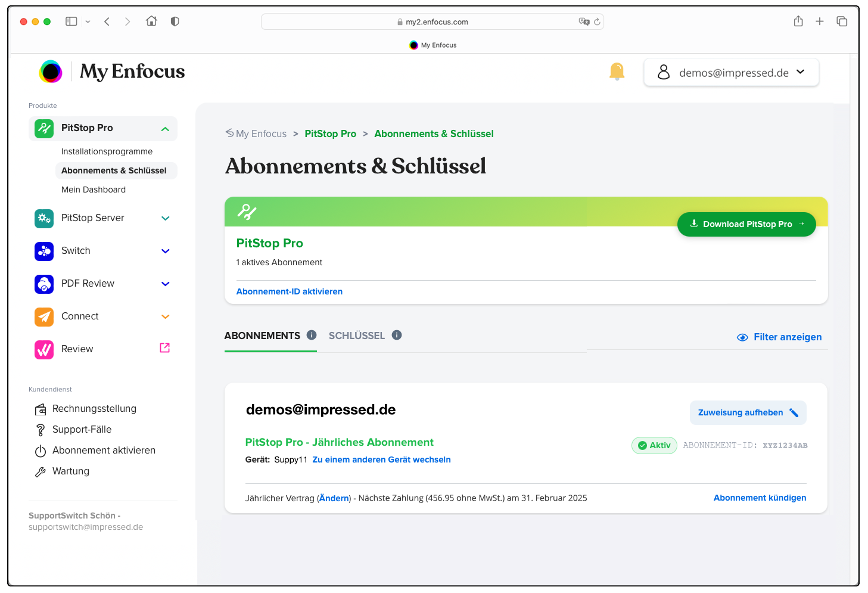Screen dimensions: 868x593
Task: Click the PitStop Server gears icon
Action: pos(43,218)
